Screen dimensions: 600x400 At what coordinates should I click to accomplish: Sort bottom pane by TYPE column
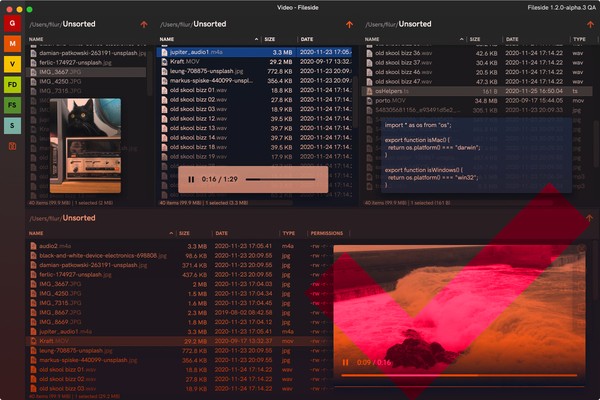click(x=289, y=233)
